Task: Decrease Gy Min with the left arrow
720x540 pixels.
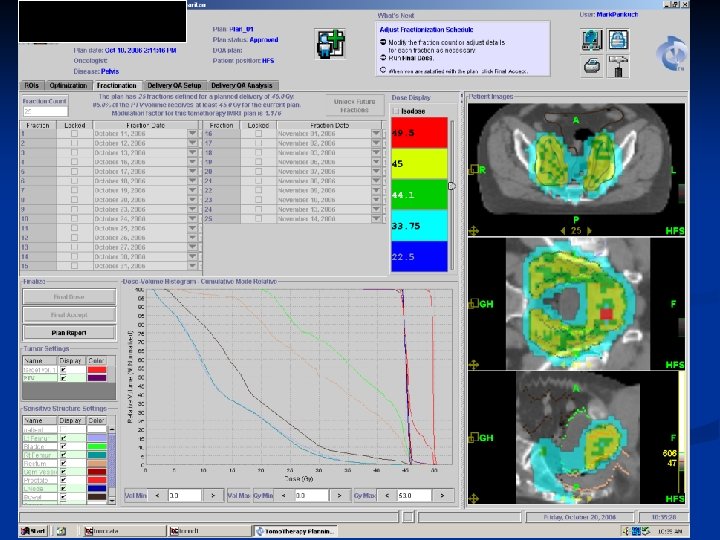Action: 283,495
